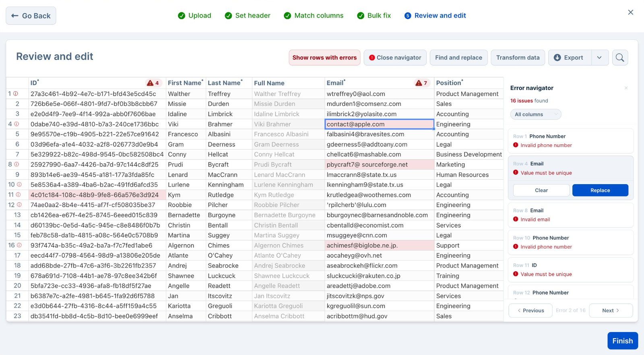Image resolution: width=644 pixels, height=355 pixels.
Task: Click the row 12 error indicator icon
Action: point(19,205)
